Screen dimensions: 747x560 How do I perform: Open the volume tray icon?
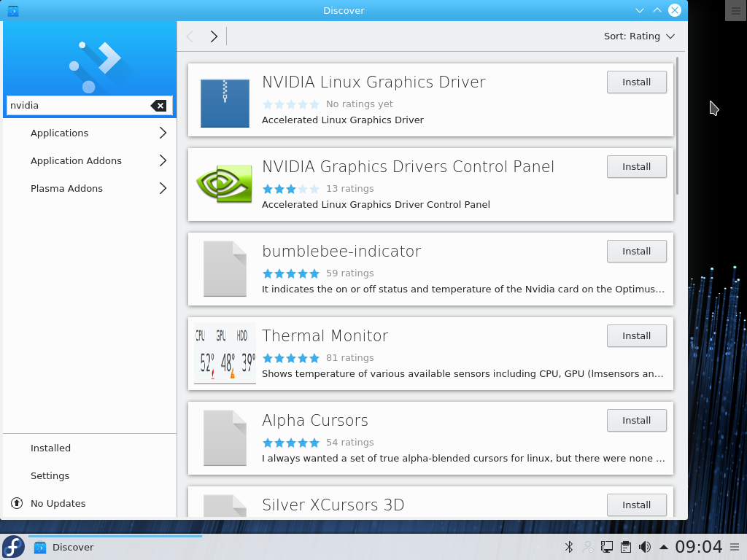645,547
